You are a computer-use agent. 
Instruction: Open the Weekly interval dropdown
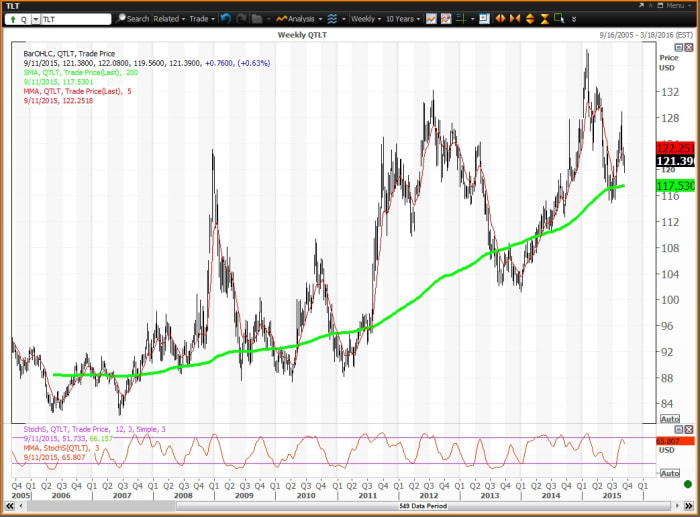tap(366, 18)
